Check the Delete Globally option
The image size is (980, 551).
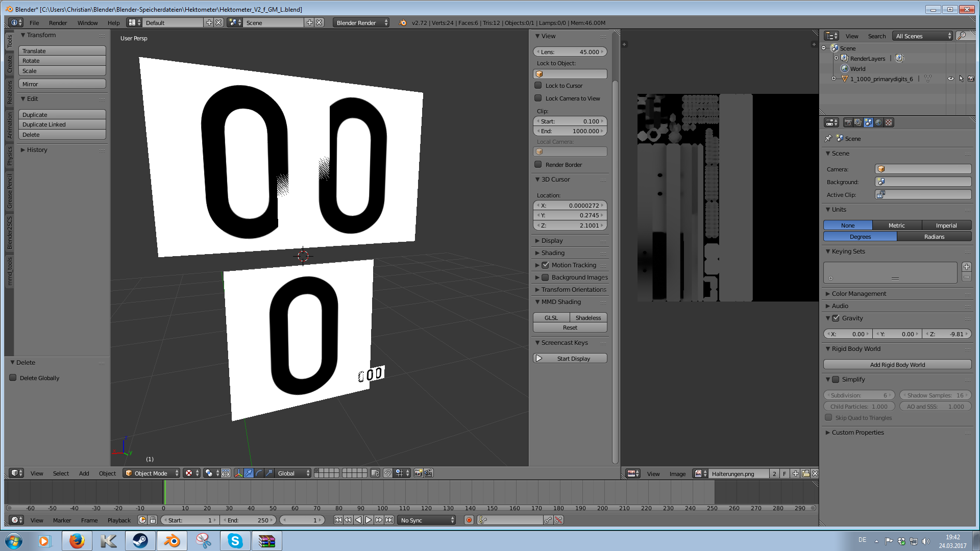(x=13, y=378)
